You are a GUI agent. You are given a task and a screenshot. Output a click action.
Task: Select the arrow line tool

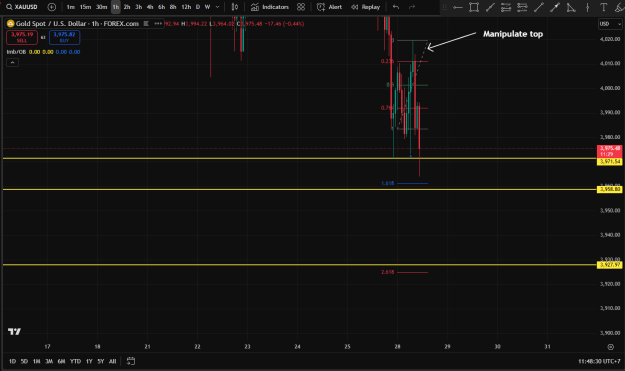[555, 7]
